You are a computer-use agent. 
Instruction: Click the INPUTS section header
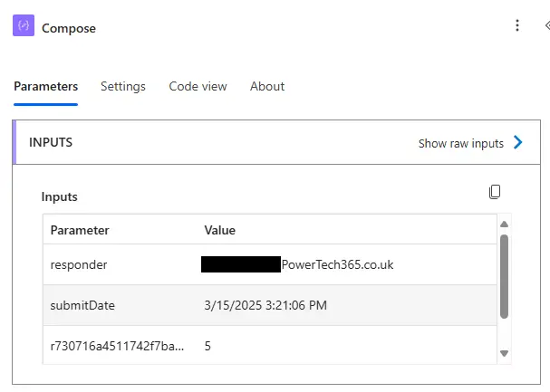tap(51, 142)
